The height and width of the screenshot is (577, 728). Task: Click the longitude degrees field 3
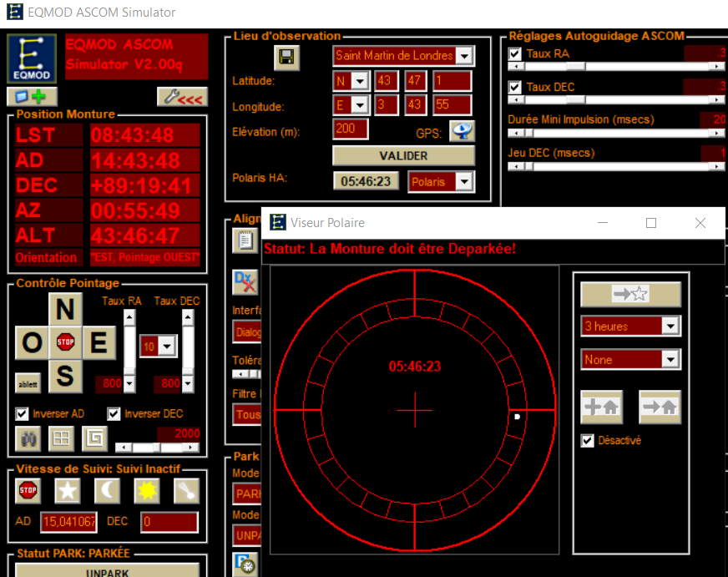pyautogui.click(x=387, y=105)
